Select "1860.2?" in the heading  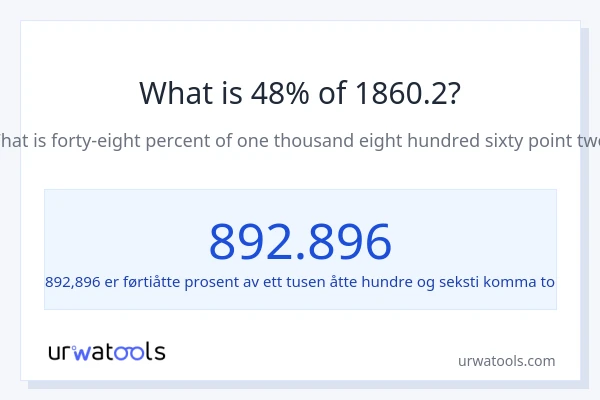click(408, 93)
